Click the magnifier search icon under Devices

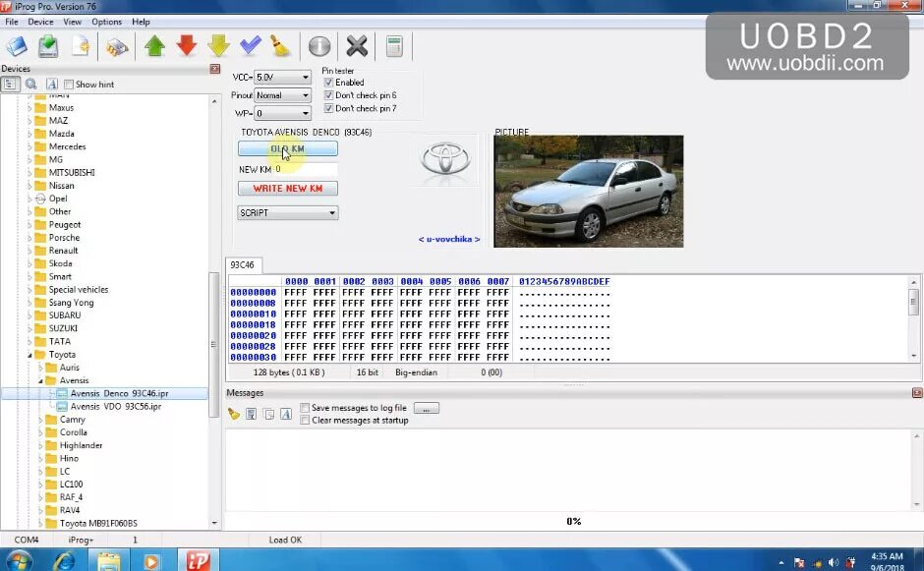tap(31, 85)
